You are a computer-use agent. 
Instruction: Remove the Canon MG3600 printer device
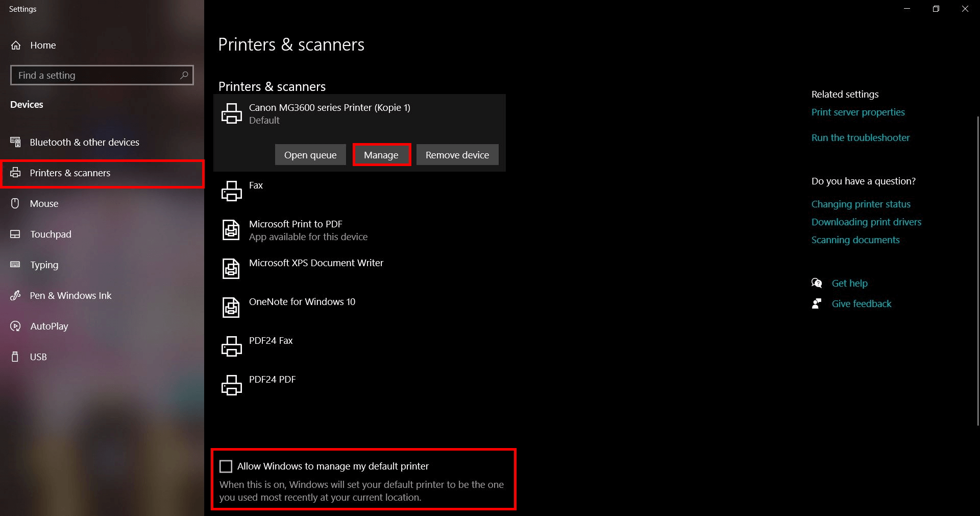point(457,155)
